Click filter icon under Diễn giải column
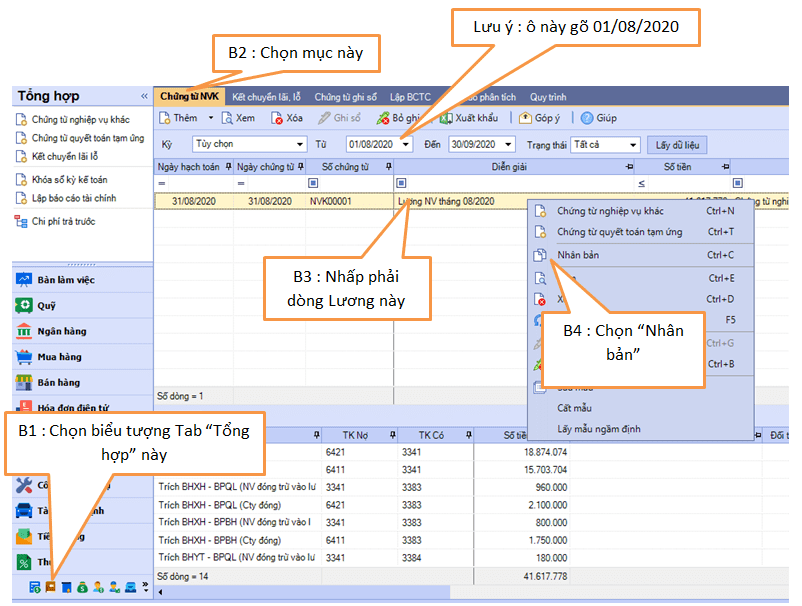This screenshot has width=802, height=606. pyautogui.click(x=401, y=183)
